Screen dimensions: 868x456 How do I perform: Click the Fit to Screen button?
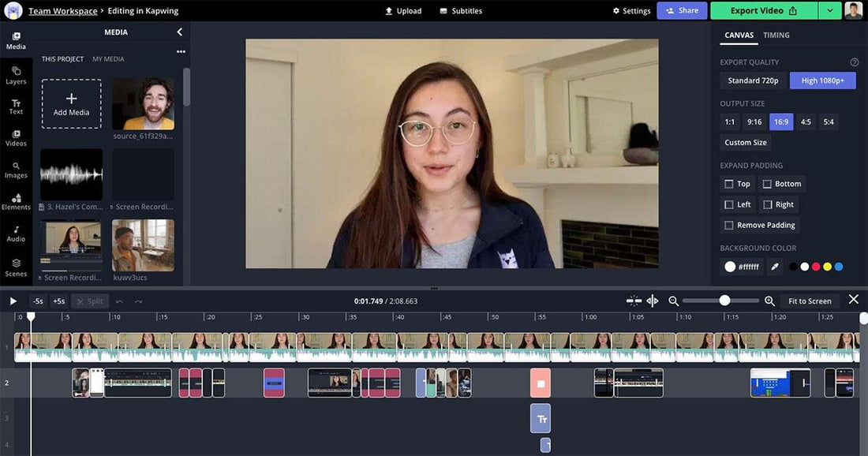coord(810,301)
